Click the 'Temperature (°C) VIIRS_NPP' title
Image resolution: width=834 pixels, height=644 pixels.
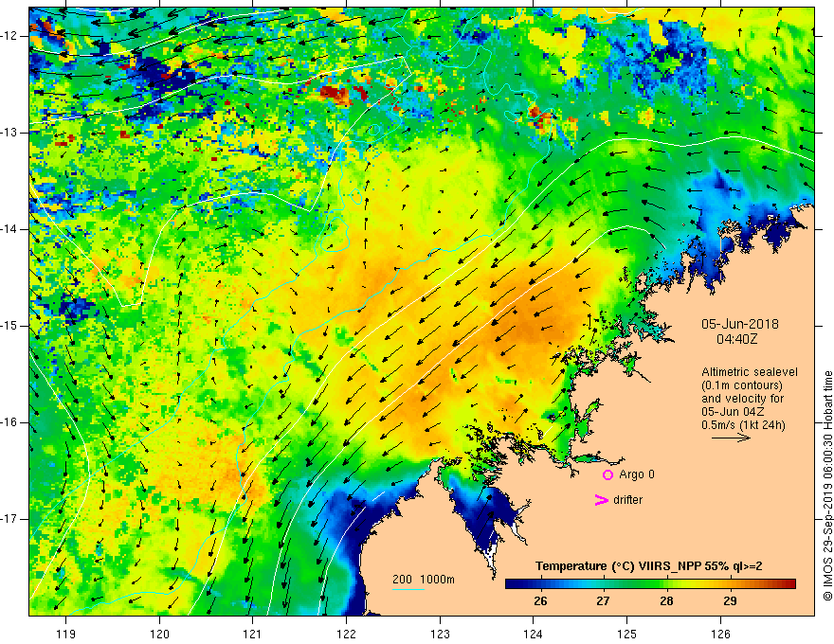pos(618,566)
